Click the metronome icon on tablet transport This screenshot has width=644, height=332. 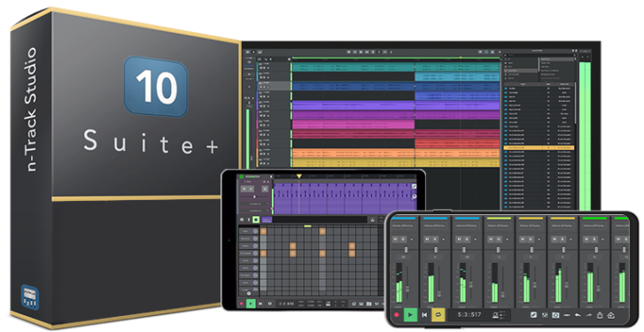[328, 304]
